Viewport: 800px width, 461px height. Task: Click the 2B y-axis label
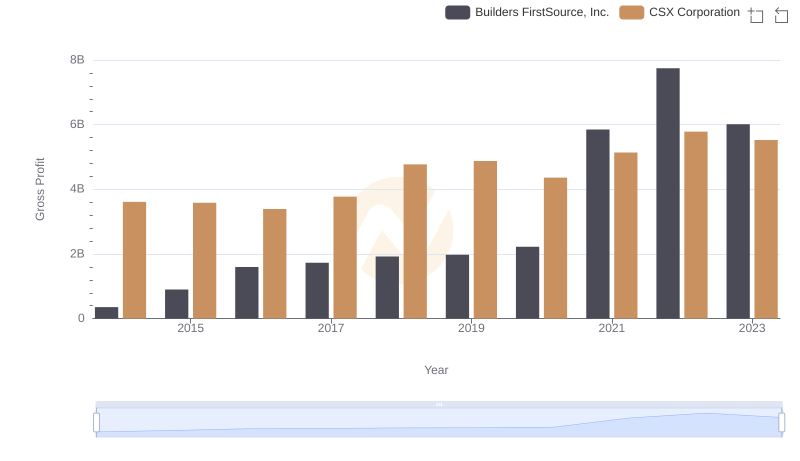(77, 254)
